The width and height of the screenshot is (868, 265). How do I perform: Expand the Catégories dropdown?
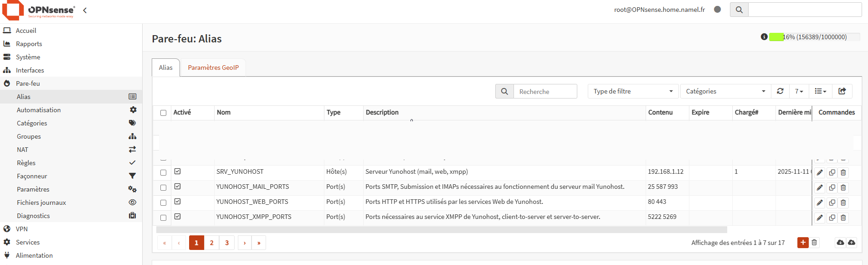click(724, 91)
